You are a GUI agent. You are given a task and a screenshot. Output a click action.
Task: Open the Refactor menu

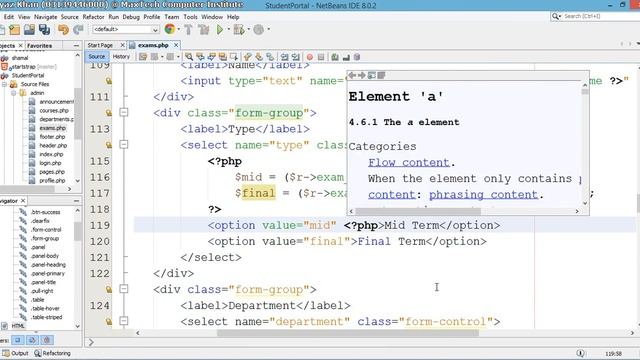pos(93,17)
